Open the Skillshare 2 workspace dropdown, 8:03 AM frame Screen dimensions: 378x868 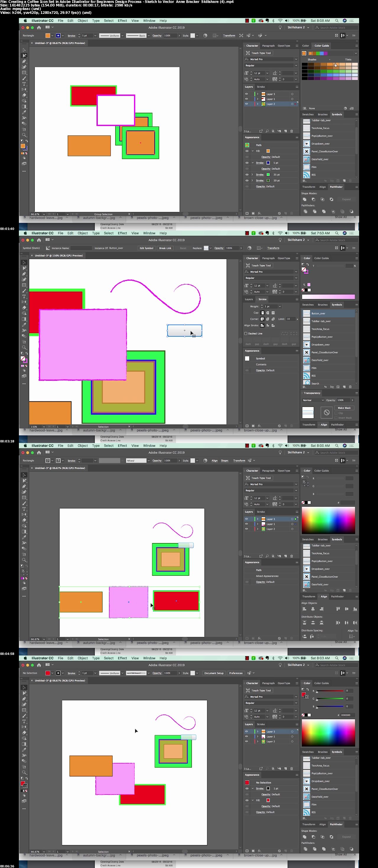click(x=298, y=665)
